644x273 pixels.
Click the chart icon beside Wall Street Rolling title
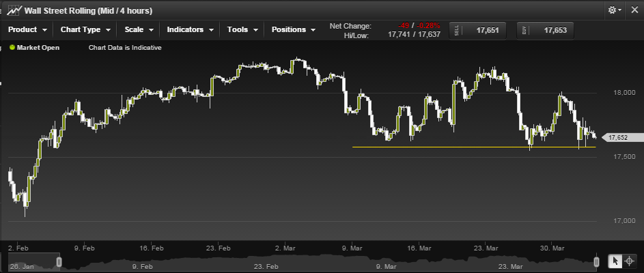13,11
